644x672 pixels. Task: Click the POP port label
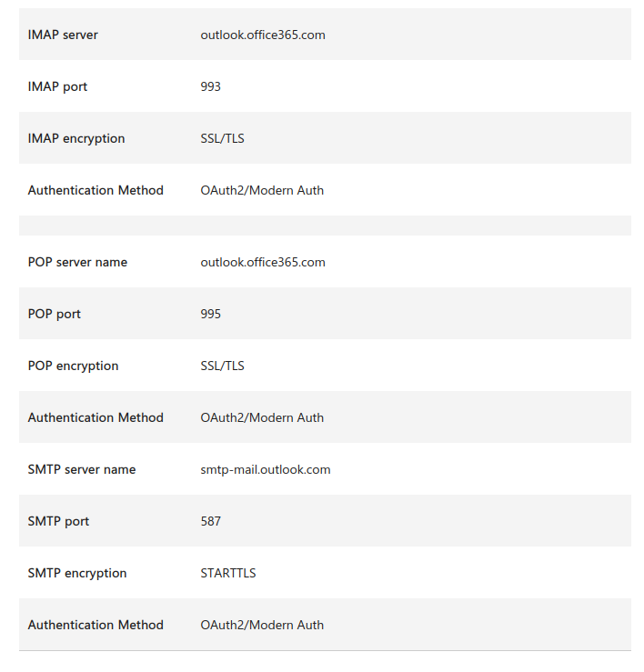coord(55,314)
